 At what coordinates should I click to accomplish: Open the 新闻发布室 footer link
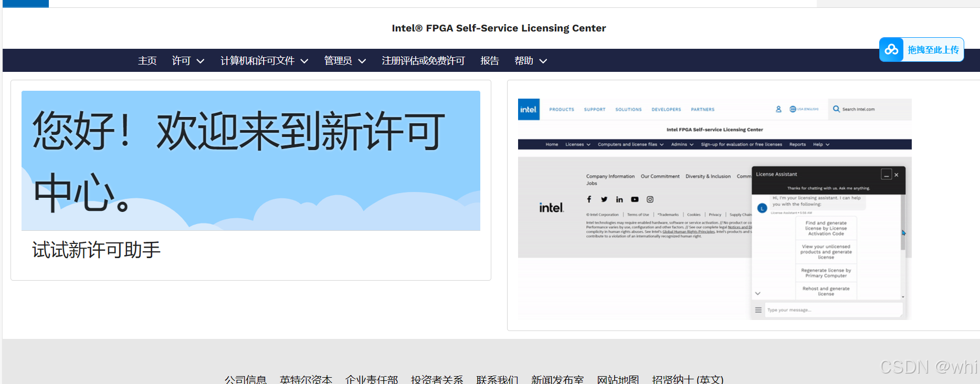pos(557,379)
